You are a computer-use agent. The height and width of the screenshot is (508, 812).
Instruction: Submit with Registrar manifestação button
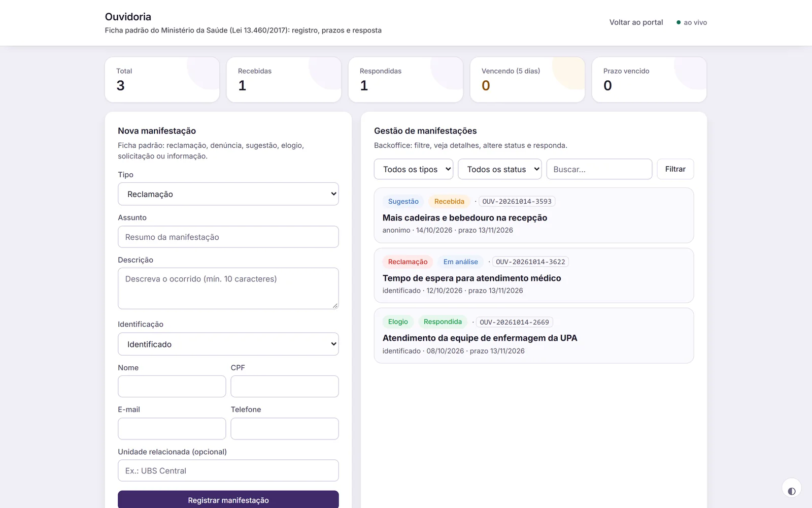point(228,500)
